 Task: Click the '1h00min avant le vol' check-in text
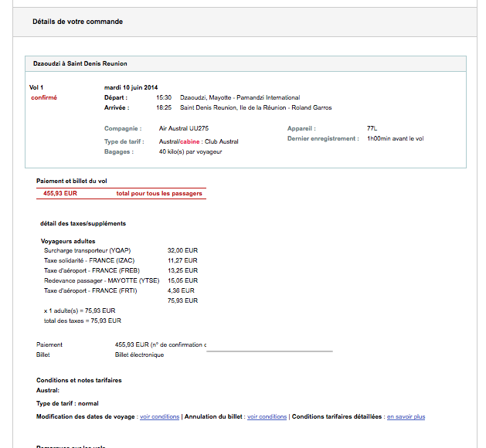395,139
